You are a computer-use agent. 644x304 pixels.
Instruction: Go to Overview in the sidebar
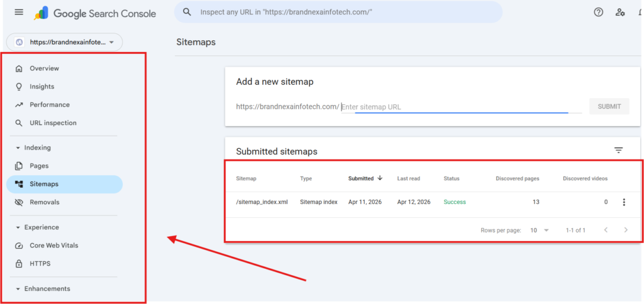pos(44,68)
